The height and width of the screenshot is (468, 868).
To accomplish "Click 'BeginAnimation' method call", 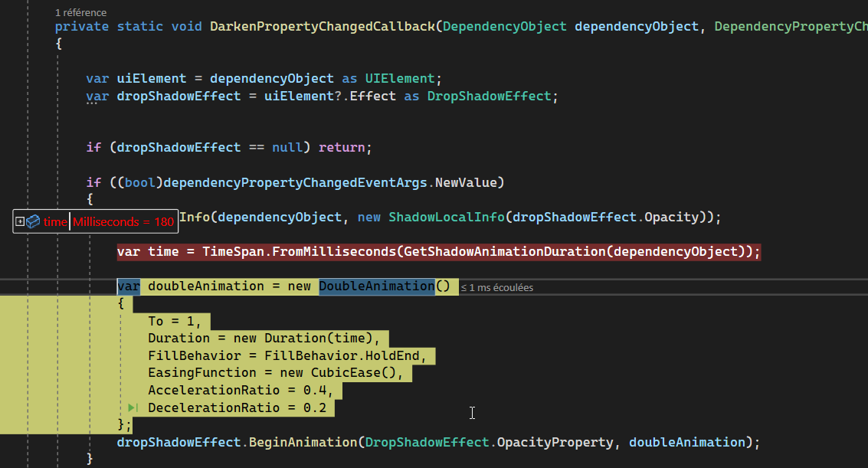I will coord(303,443).
